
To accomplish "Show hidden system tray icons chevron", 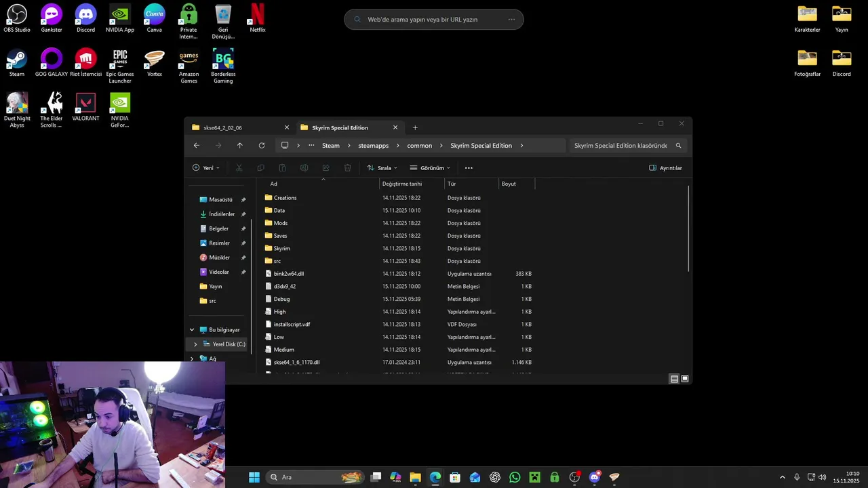I will click(782, 477).
